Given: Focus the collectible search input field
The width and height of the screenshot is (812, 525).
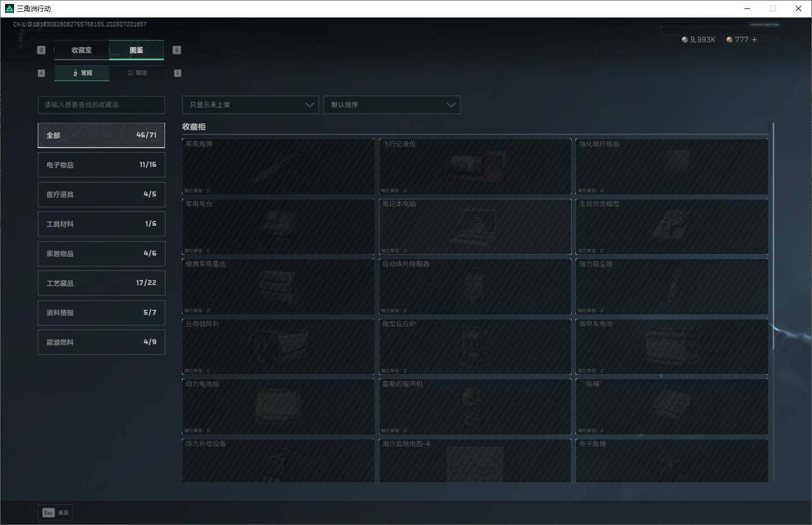Looking at the screenshot, I should pyautogui.click(x=101, y=105).
